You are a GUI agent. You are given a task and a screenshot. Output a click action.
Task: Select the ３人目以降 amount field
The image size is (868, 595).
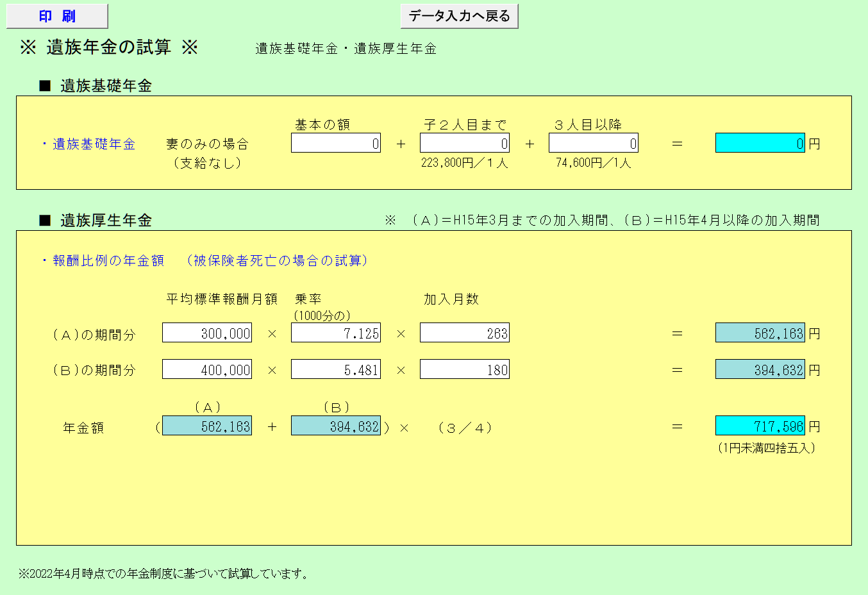(592, 142)
